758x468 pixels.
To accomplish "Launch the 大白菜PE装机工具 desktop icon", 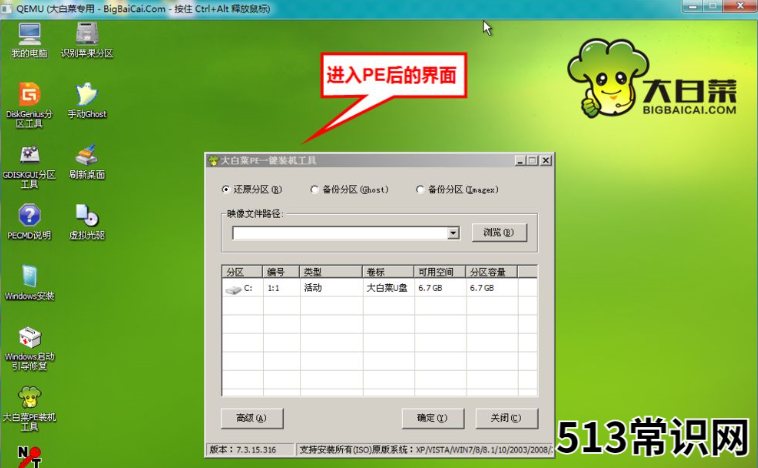I will 29,409.
